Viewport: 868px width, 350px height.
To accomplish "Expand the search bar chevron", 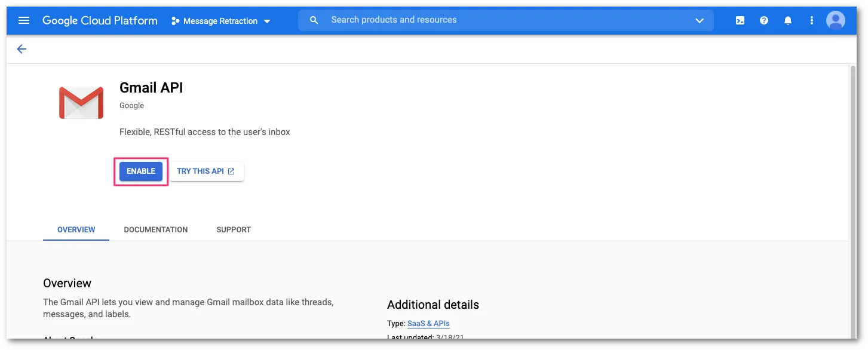I will click(699, 20).
